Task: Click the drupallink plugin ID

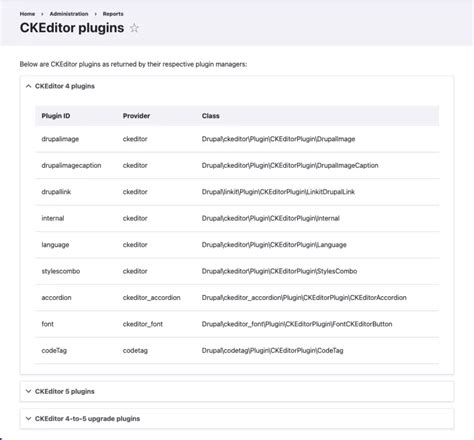Action: pyautogui.click(x=56, y=192)
